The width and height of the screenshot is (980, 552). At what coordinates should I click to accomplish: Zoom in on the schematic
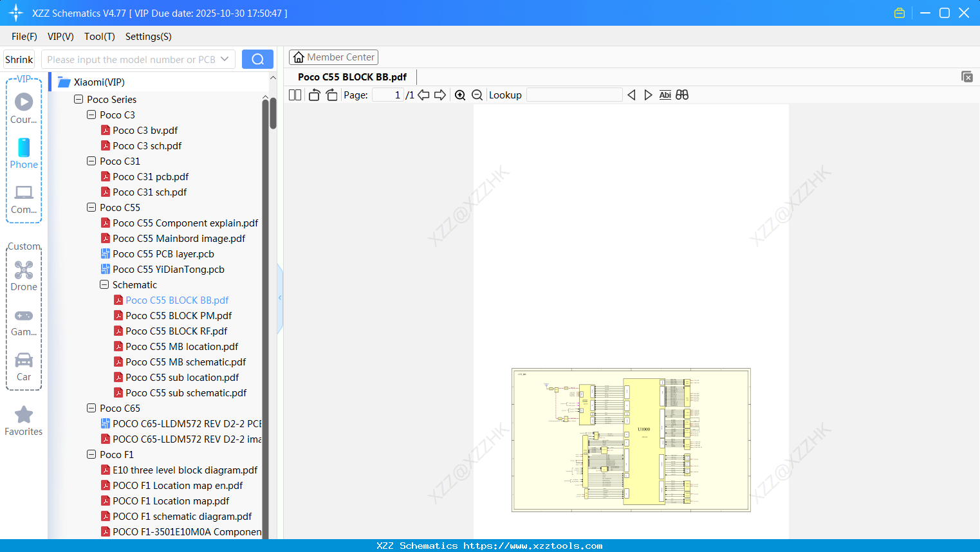click(460, 95)
